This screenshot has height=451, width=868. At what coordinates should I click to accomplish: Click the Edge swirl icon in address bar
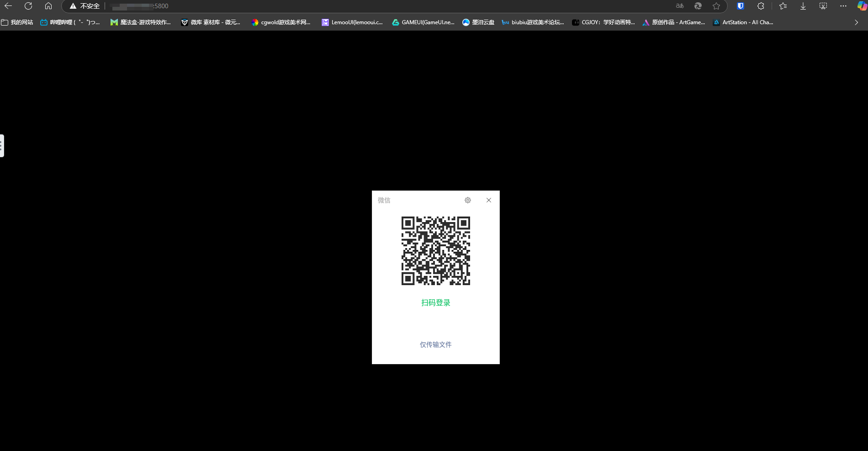(x=698, y=6)
